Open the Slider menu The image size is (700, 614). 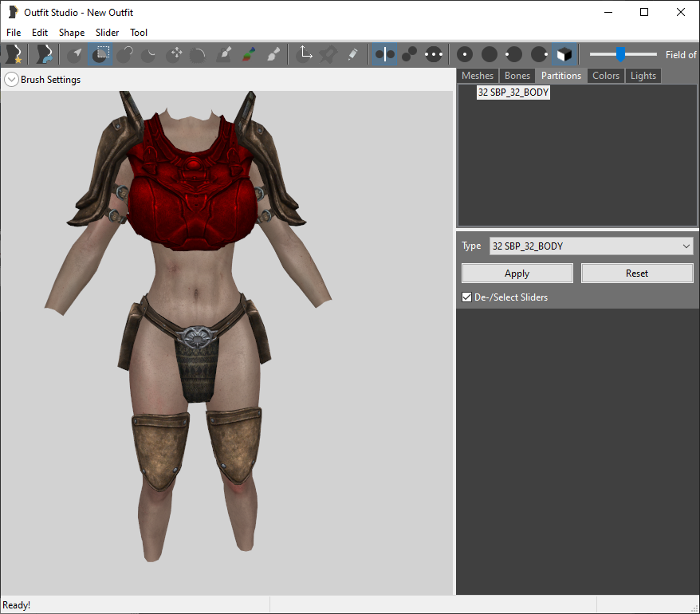pyautogui.click(x=107, y=33)
